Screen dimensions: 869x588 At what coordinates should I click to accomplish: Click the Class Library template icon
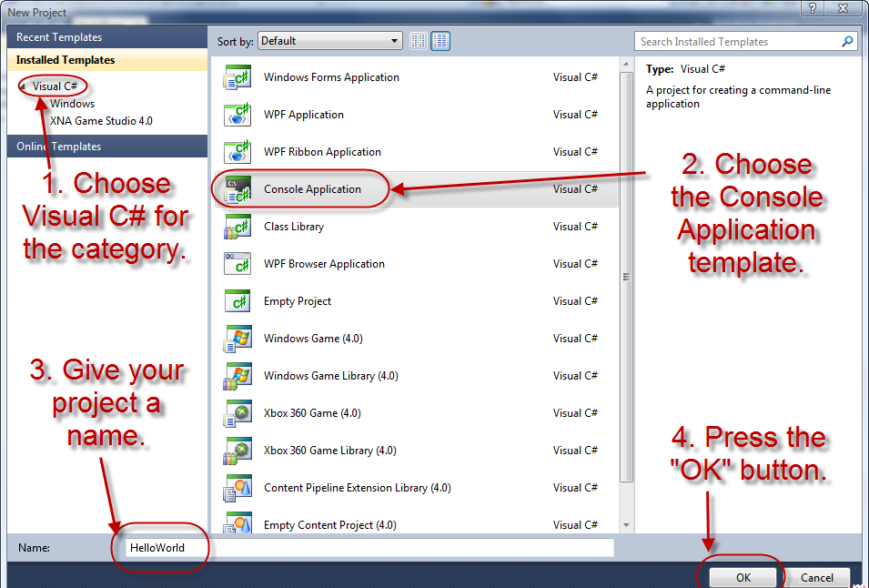pos(237,227)
